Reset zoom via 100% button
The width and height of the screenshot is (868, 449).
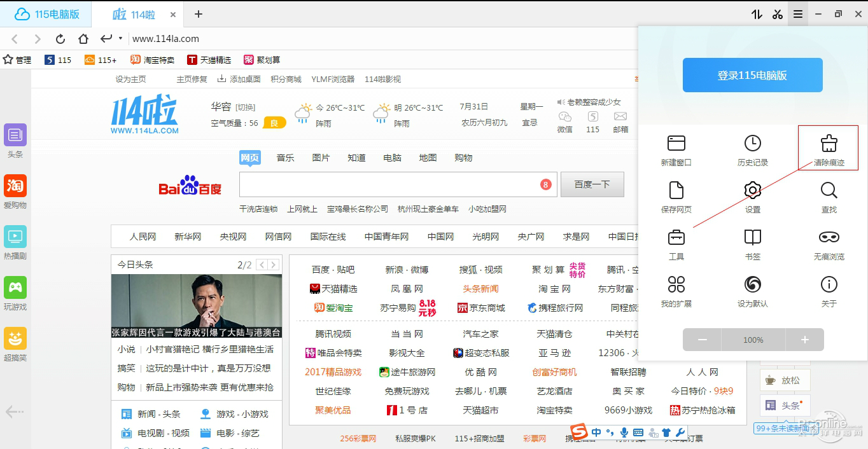753,340
